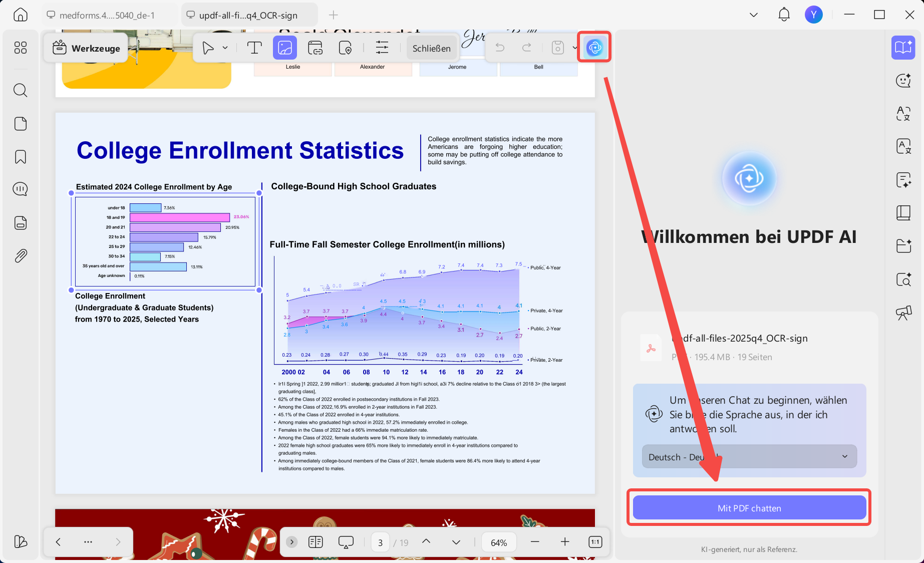Viewport: 924px width, 563px height.
Task: Open the bookmarks panel
Action: click(21, 157)
